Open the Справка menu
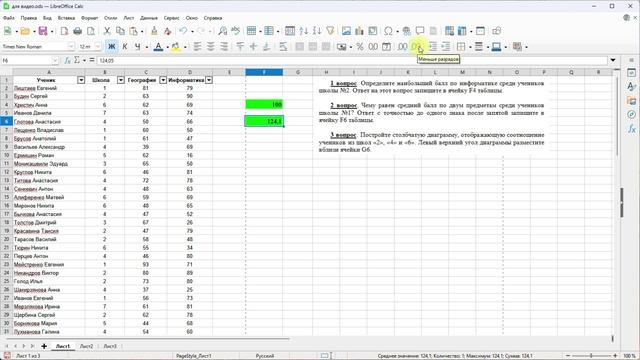The width and height of the screenshot is (640, 360). 213,18
